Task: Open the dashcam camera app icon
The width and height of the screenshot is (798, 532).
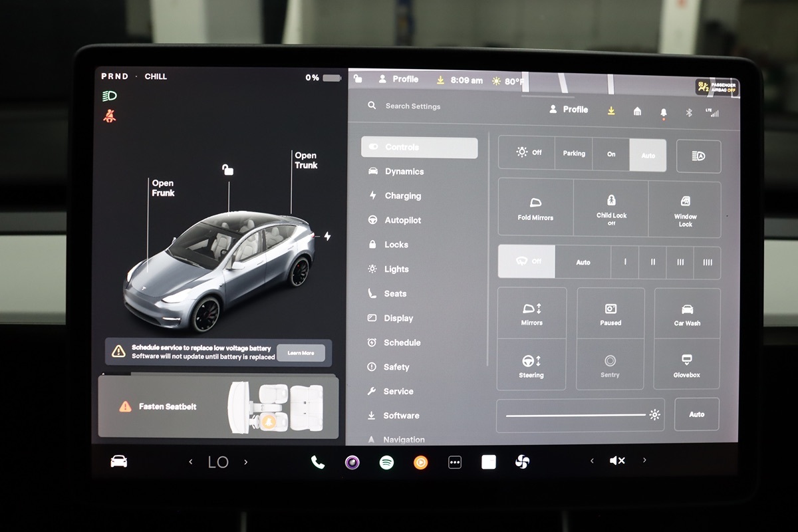Action: pos(352,462)
